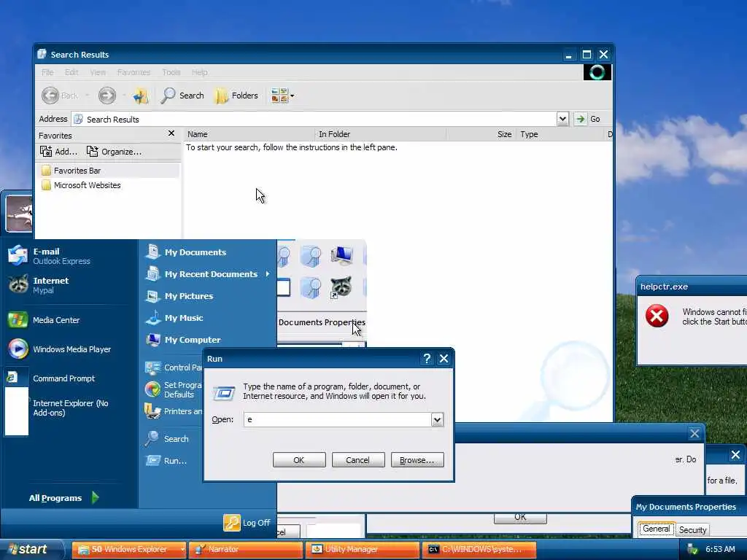
Task: Click Organize… in the Favorites pane
Action: click(114, 152)
